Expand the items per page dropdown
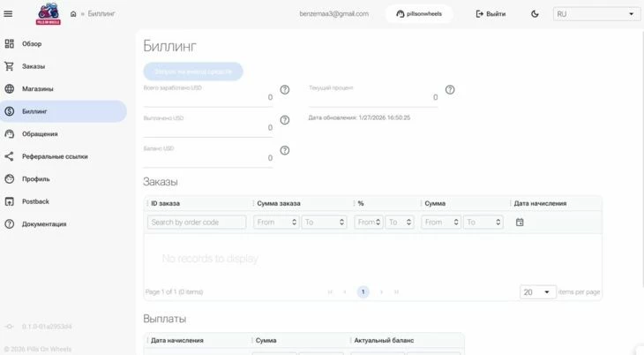Image resolution: width=644 pixels, height=355 pixels. pos(537,292)
